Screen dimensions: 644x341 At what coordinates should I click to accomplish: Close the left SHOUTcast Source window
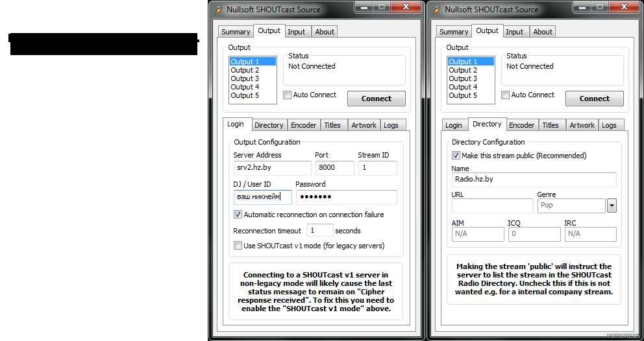405,6
